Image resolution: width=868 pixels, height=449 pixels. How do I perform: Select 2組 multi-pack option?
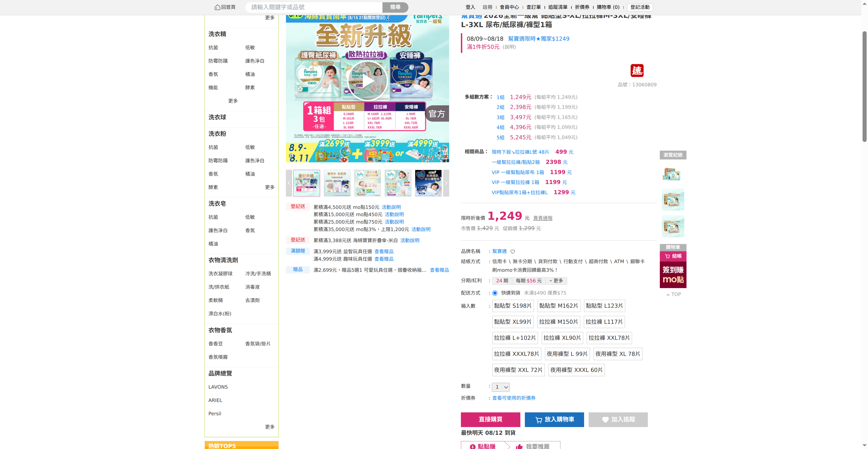(x=500, y=107)
